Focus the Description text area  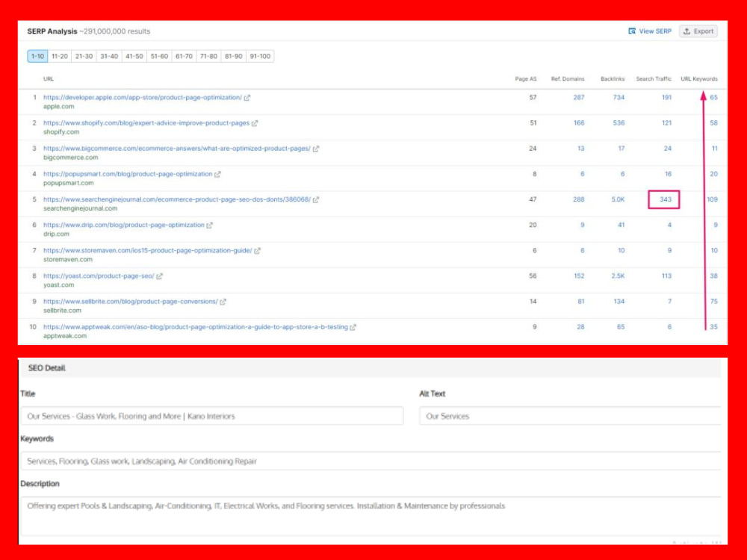[x=371, y=516]
